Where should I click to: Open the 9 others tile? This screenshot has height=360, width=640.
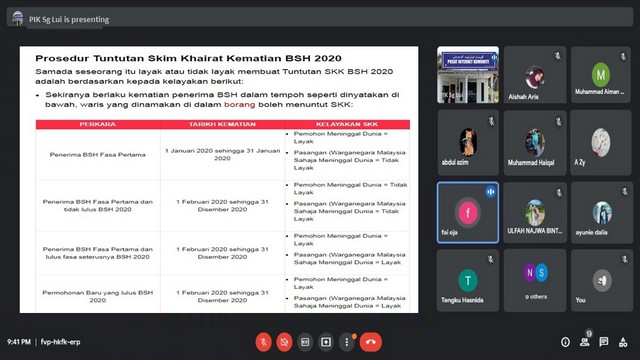(x=535, y=281)
